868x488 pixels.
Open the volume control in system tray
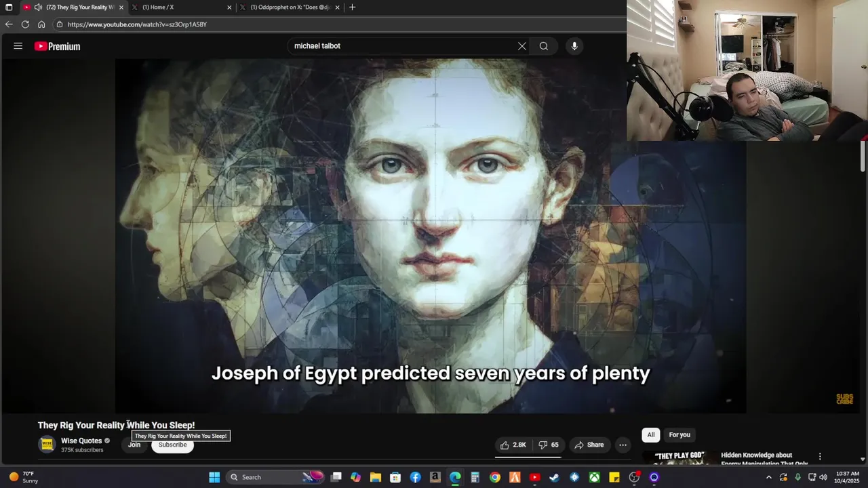click(823, 477)
